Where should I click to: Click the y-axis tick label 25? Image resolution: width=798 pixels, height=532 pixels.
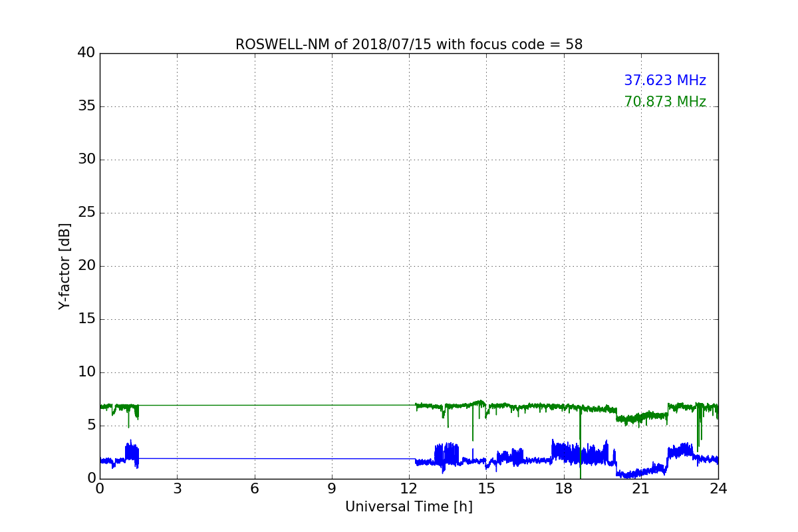click(x=86, y=213)
